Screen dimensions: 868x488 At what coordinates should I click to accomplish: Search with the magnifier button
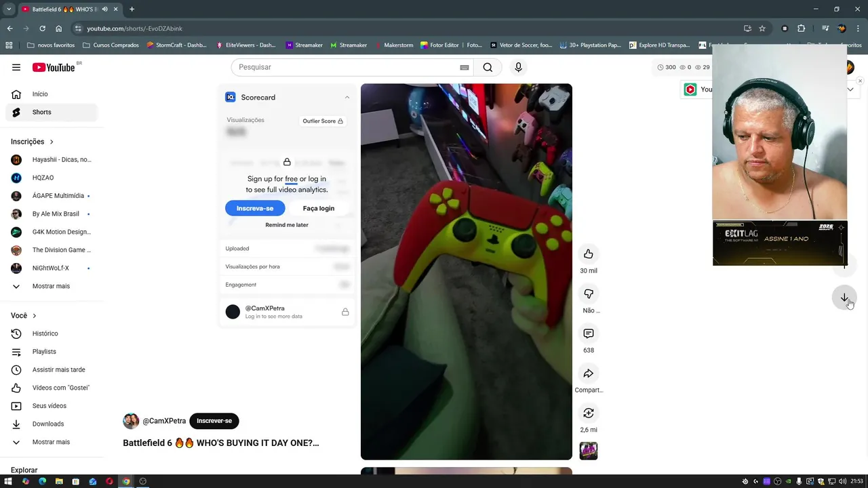pos(488,67)
